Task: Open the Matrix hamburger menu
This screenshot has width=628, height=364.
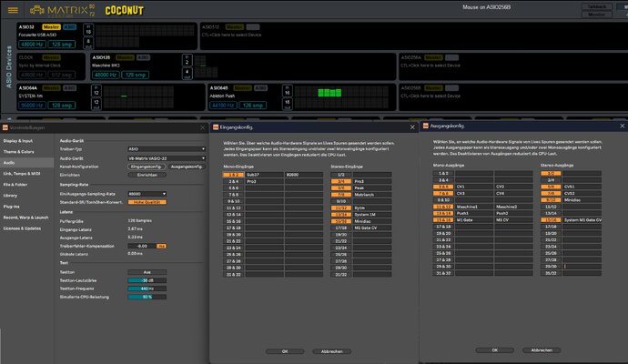Action: (x=13, y=10)
